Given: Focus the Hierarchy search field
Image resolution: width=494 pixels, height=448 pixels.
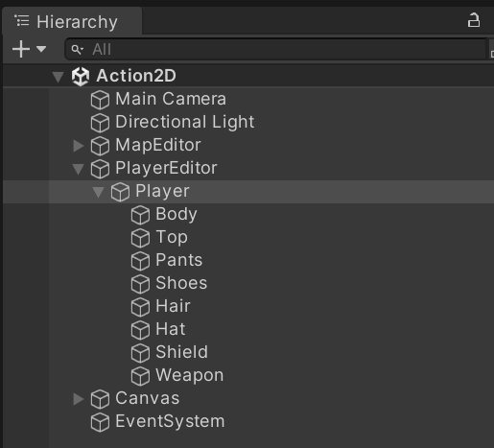Looking at the screenshot, I should click(276, 49).
